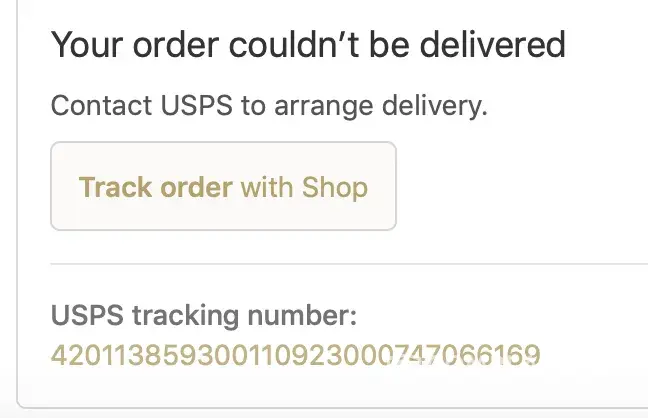Click the bold "Track order" text
Screen dimensions: 648x418
pyautogui.click(x=156, y=187)
